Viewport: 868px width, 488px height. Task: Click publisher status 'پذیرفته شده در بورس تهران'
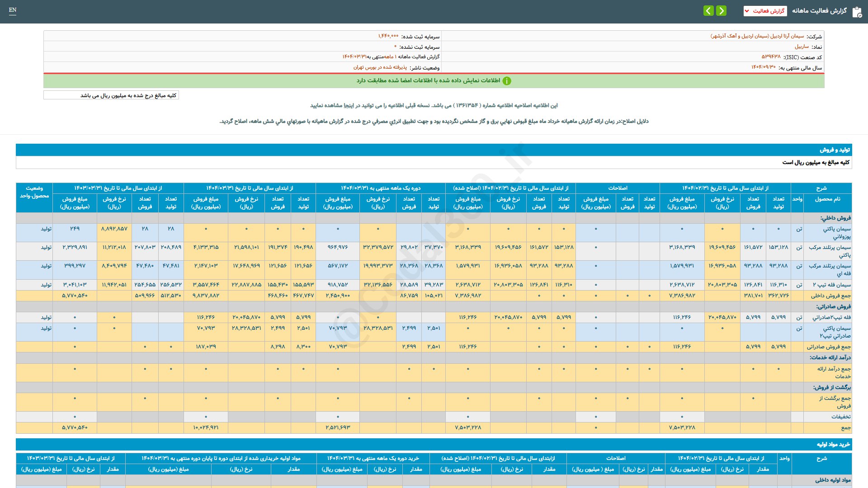[380, 67]
